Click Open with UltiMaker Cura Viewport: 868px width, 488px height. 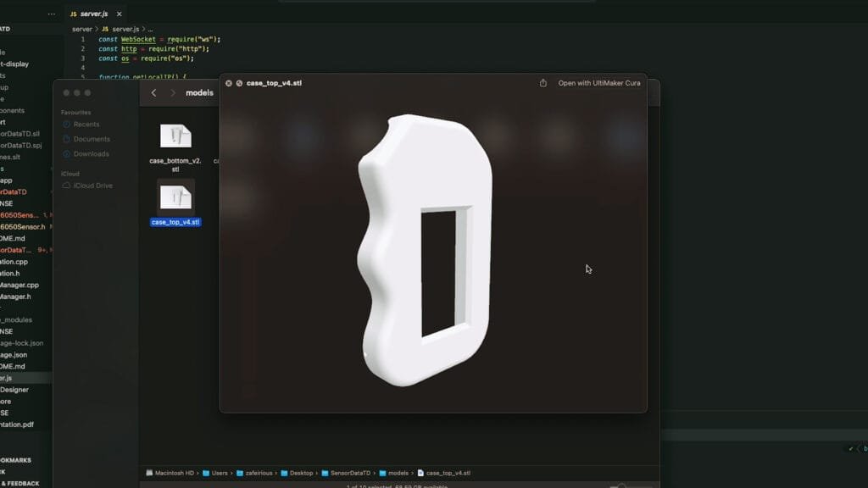pyautogui.click(x=599, y=83)
